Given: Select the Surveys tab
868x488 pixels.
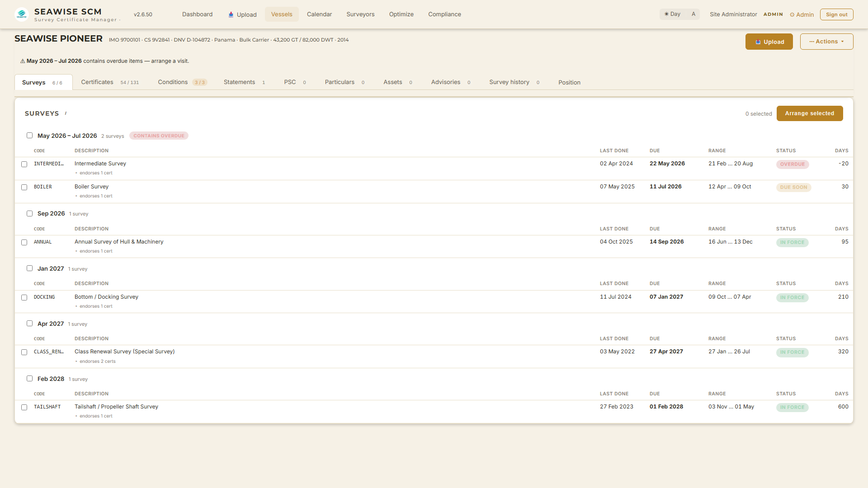Looking at the screenshot, I should click(43, 82).
